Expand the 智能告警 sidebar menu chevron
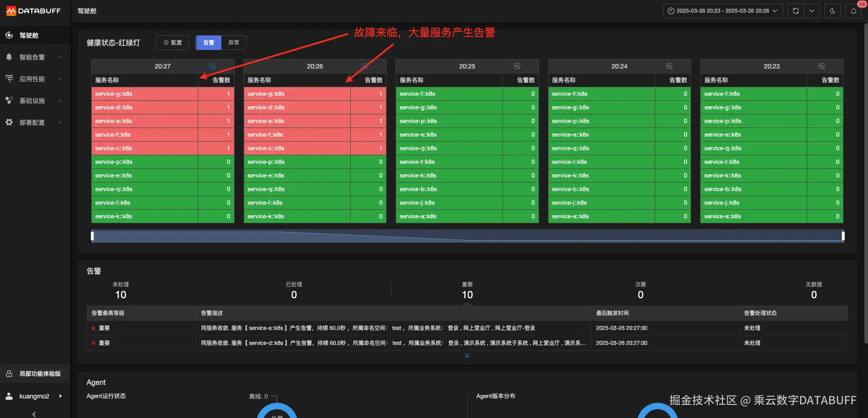The image size is (868, 418). point(60,57)
